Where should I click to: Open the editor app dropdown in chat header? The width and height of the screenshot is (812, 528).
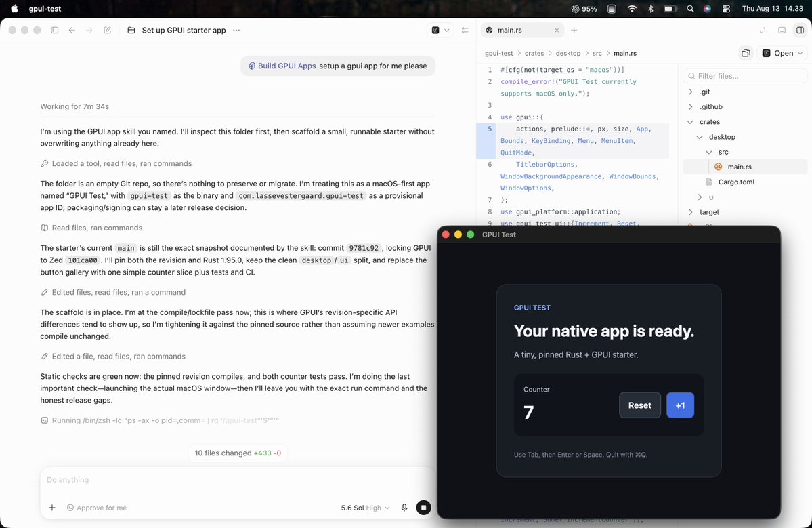click(x=440, y=30)
